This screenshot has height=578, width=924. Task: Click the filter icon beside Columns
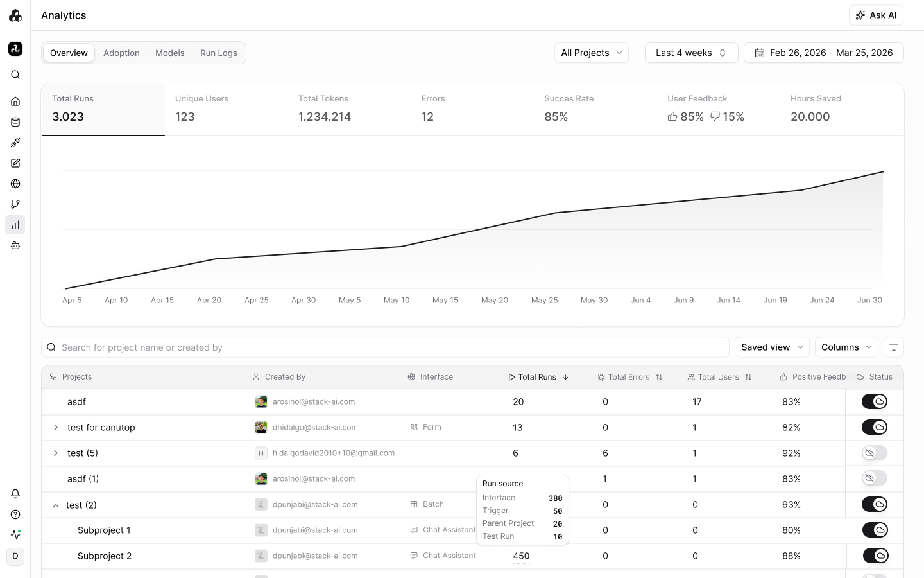point(894,347)
